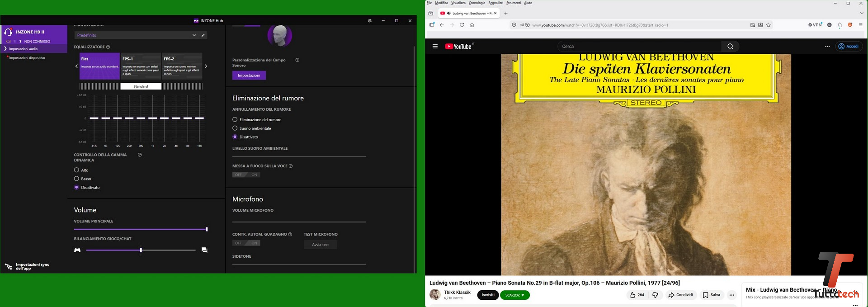868x307 pixels.
Task: Set dynamic range control to Basso
Action: coord(76,179)
